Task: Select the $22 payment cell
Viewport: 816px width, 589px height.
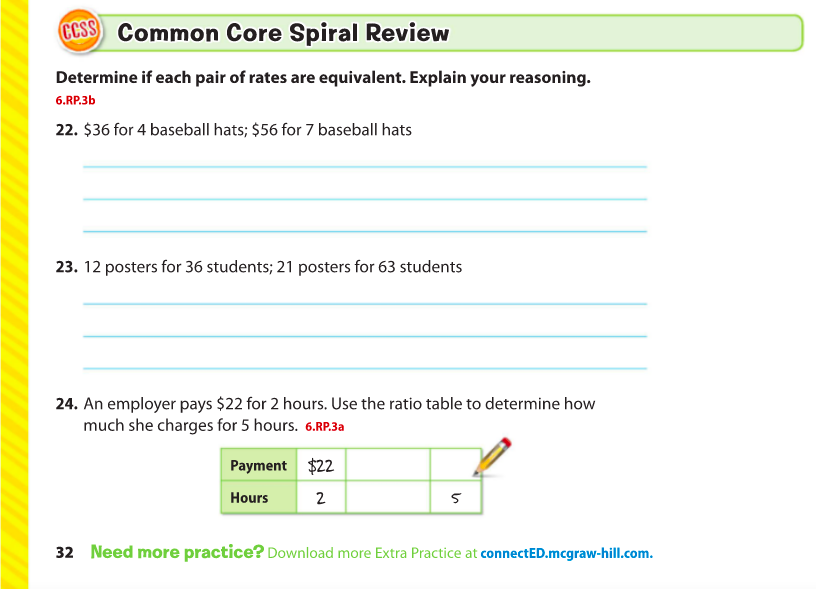Action: 321,465
